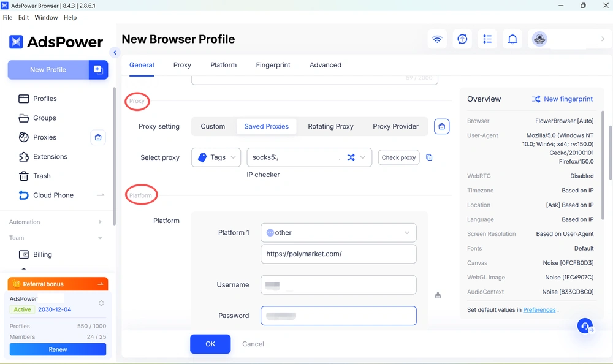
Task: Open the Tags dropdown
Action: (216, 157)
